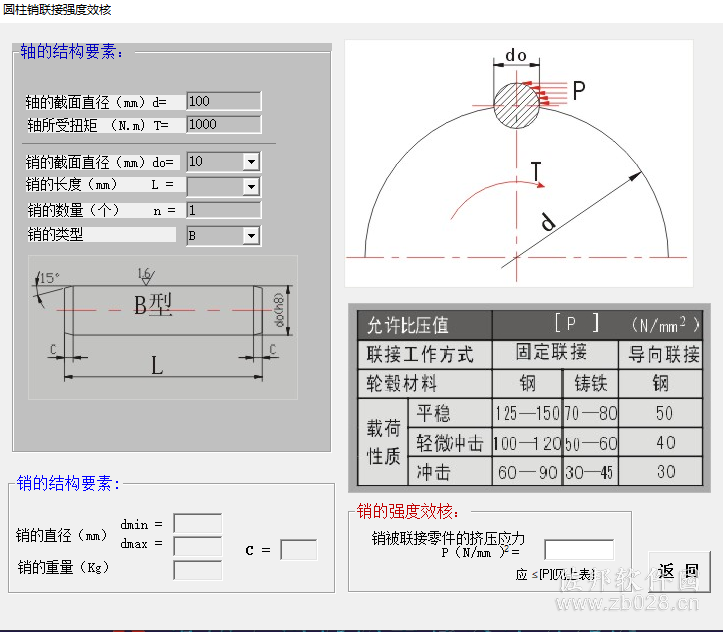Click the 固定联接 column header

(x=555, y=354)
